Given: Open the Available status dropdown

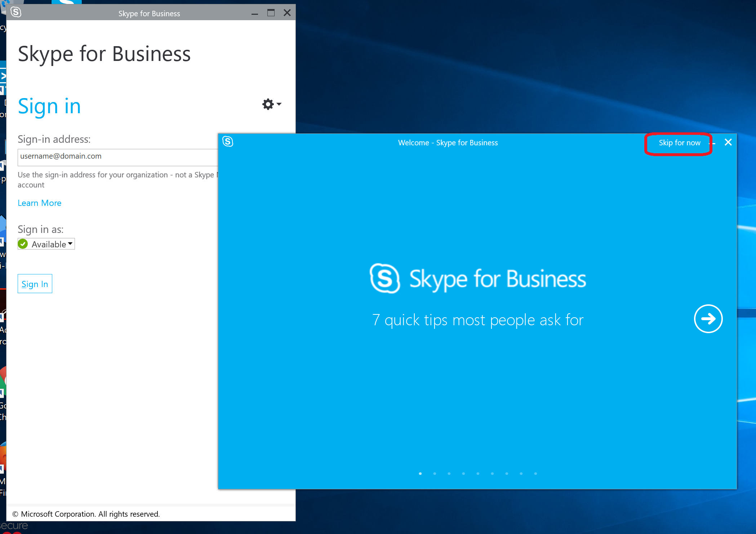Looking at the screenshot, I should pyautogui.click(x=70, y=244).
